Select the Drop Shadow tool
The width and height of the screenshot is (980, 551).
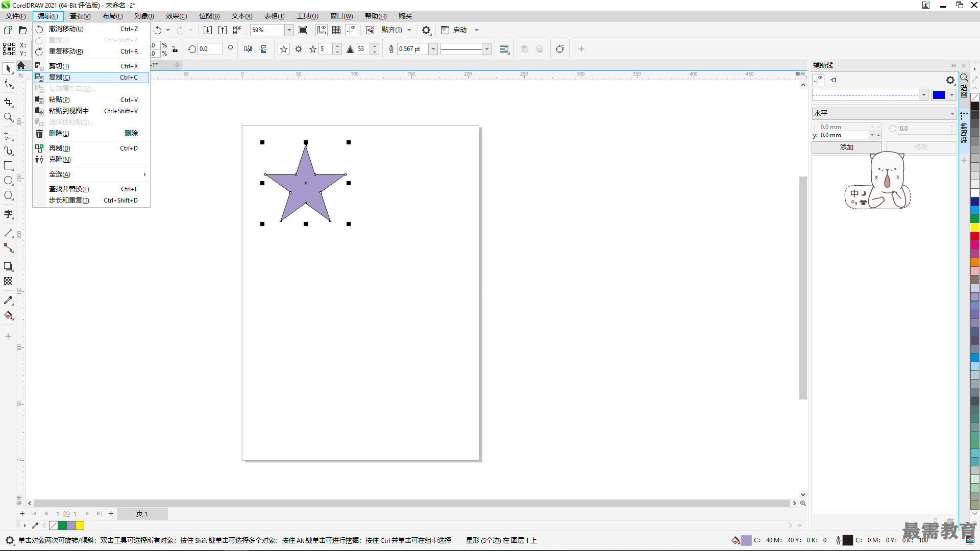pos(8,266)
